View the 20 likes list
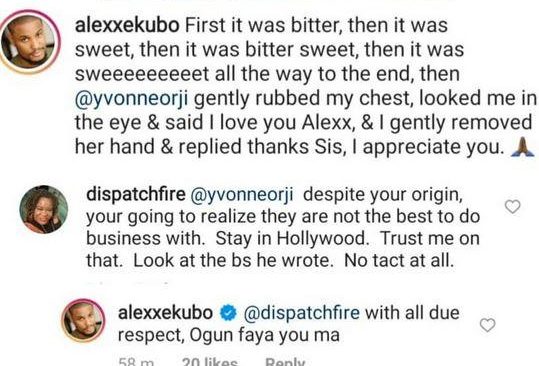This screenshot has height=366, width=539. [209, 362]
